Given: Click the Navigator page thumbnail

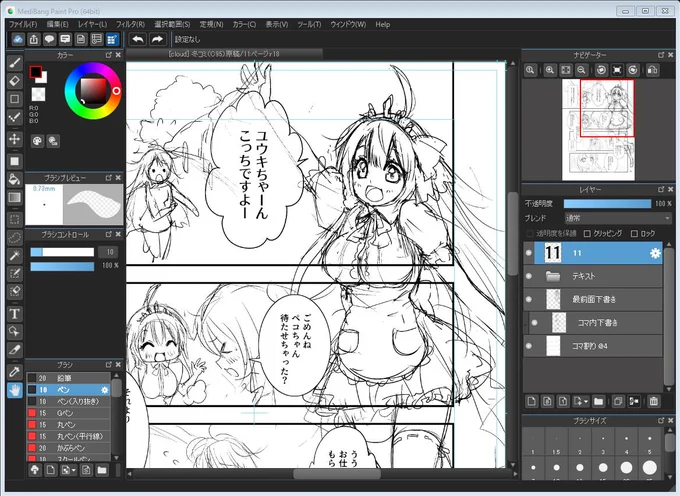Looking at the screenshot, I should pyautogui.click(x=598, y=130).
